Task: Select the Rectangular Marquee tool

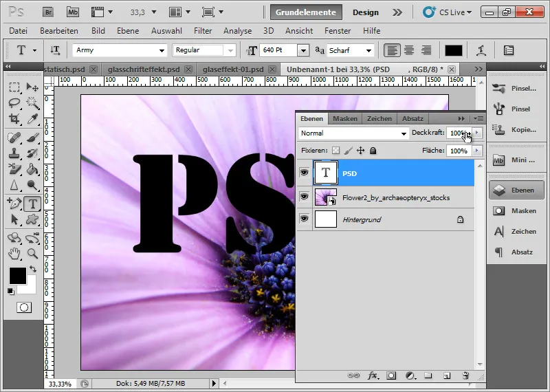Action: coord(14,87)
